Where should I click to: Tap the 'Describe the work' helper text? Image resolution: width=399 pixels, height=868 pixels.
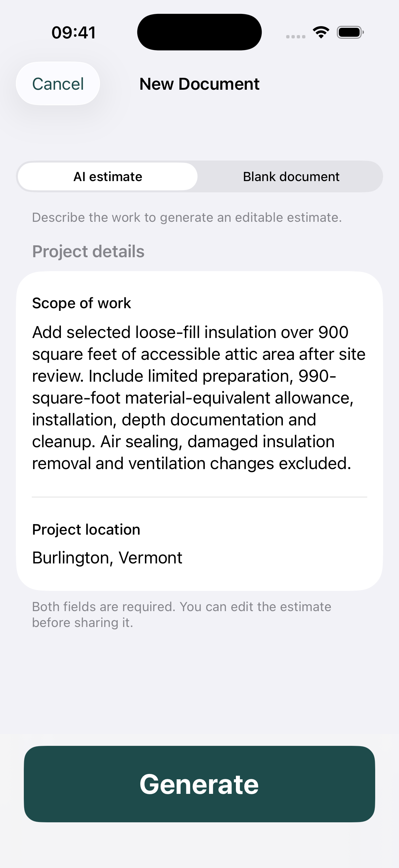pyautogui.click(x=187, y=217)
